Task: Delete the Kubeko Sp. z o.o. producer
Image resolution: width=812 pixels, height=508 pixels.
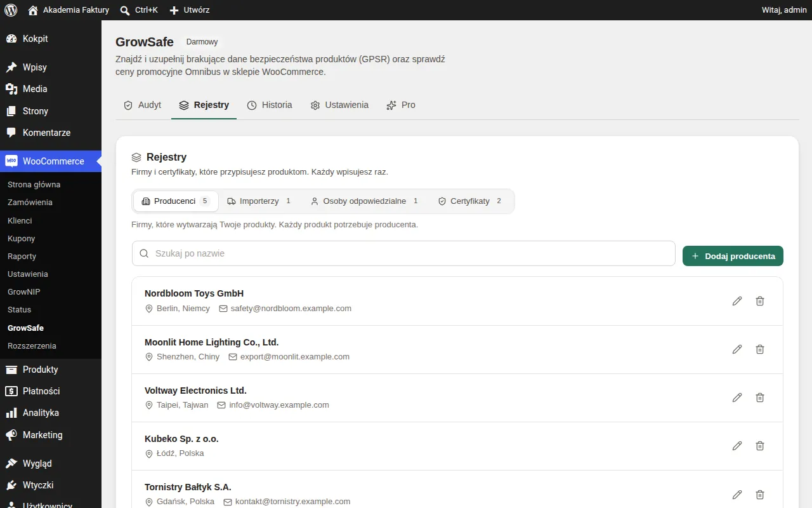Action: [760, 446]
